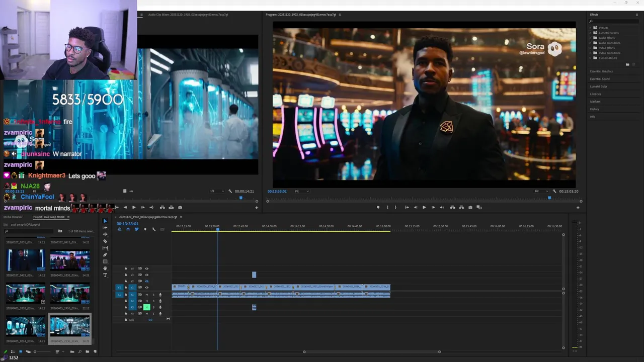Play the Program monitor
644x362 pixels.
coord(424,207)
